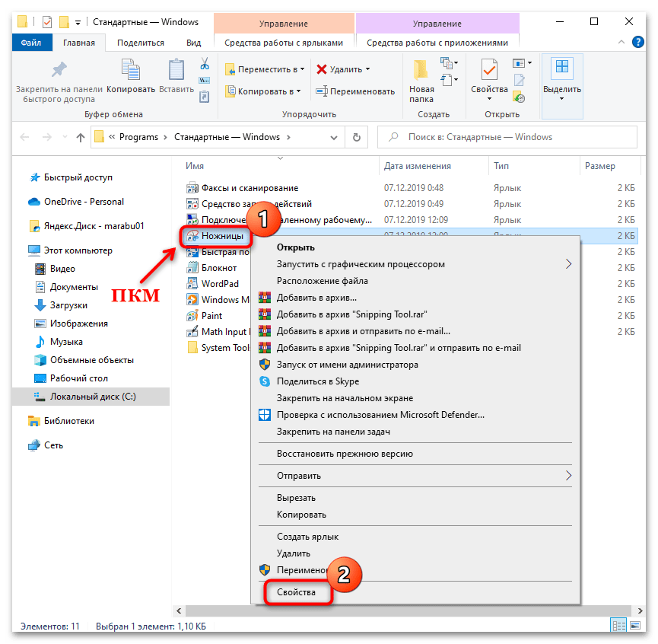658x644 pixels.
Task: Click the Переименовать button in ribbon
Action: [354, 91]
